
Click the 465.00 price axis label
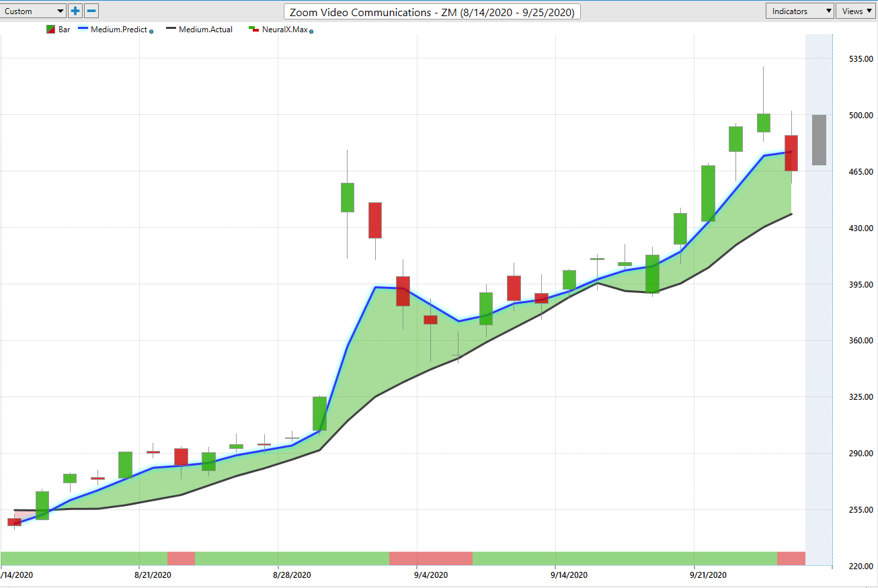(x=861, y=172)
